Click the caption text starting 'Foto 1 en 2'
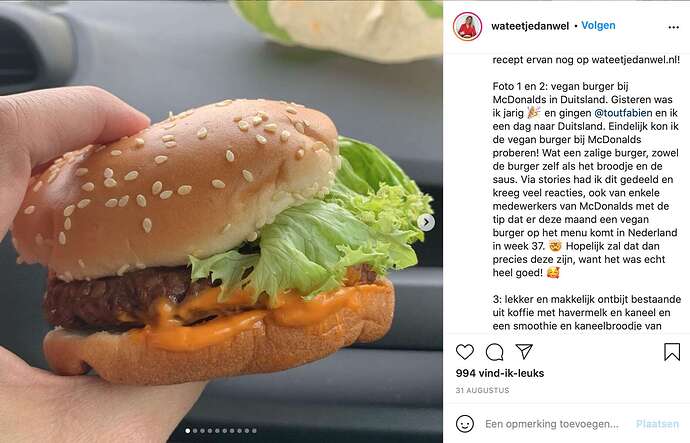690x443 pixels. click(x=586, y=179)
